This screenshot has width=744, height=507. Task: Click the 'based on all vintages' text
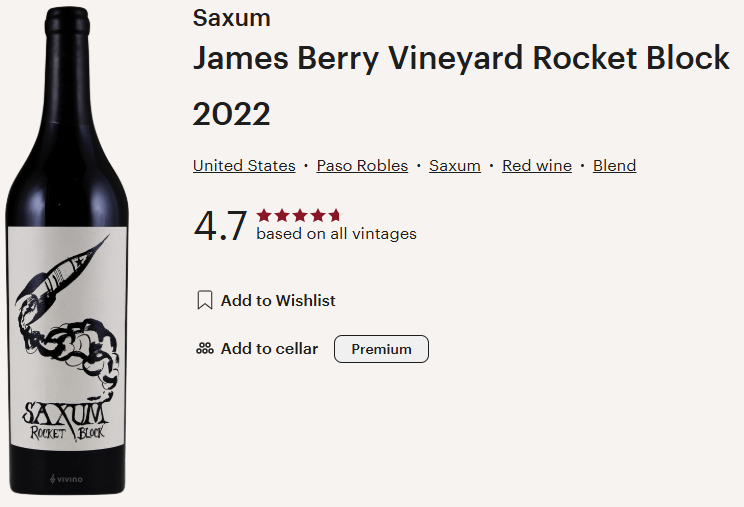click(x=336, y=234)
